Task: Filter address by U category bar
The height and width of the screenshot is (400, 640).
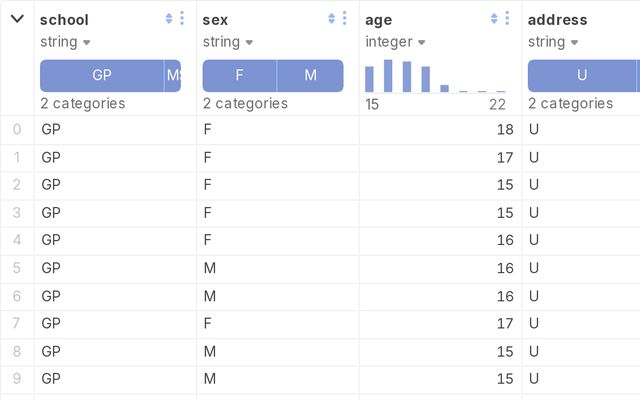Action: click(582, 76)
